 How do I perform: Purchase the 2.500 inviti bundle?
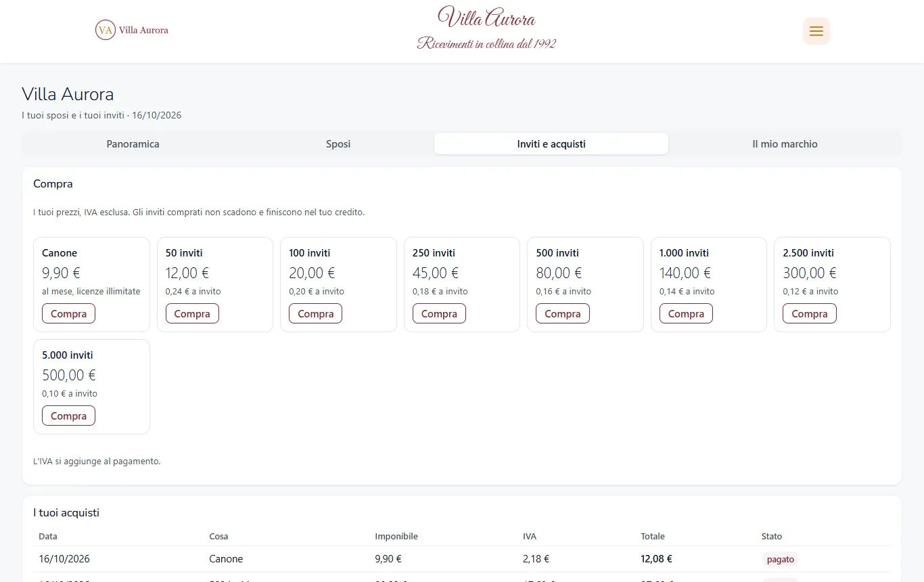click(810, 314)
